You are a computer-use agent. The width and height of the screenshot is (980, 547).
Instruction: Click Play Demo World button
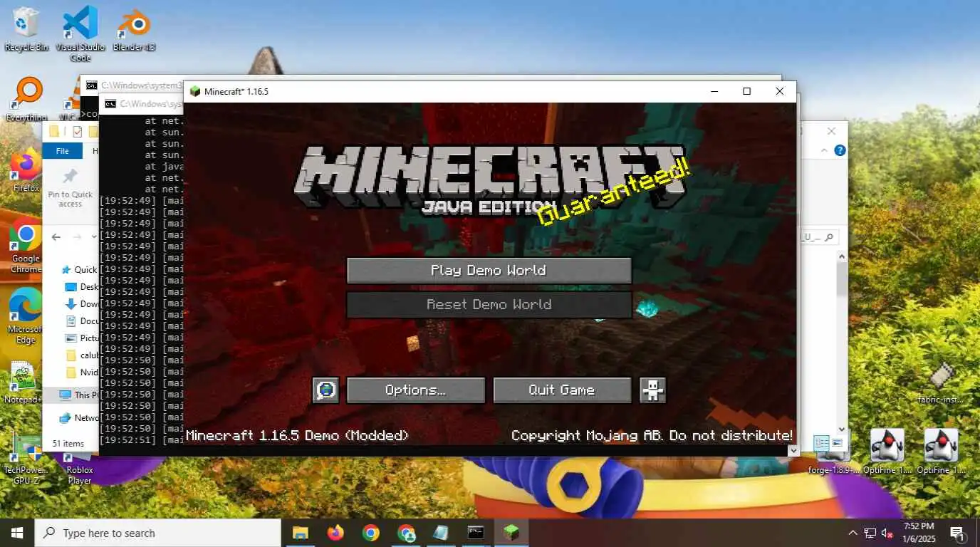(489, 271)
